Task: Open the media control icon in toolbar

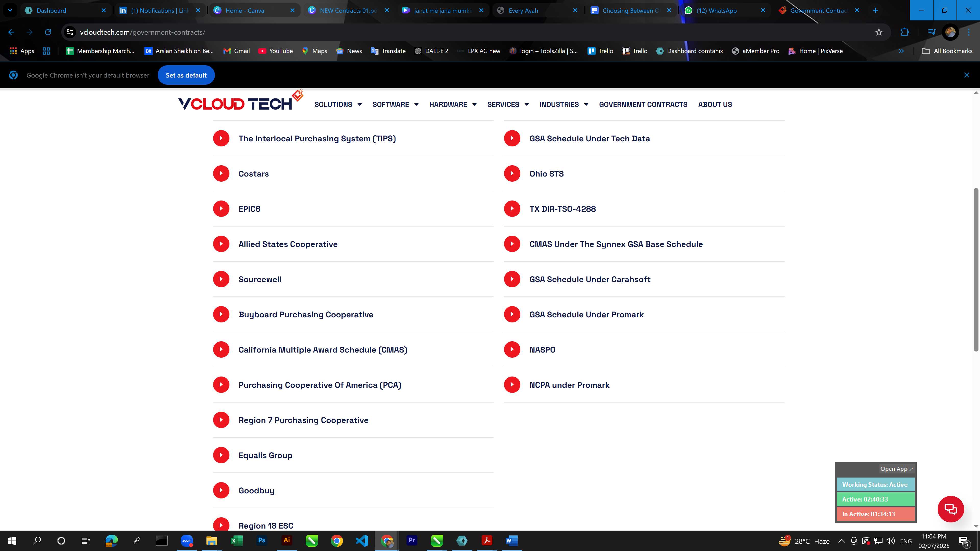Action: [x=932, y=32]
